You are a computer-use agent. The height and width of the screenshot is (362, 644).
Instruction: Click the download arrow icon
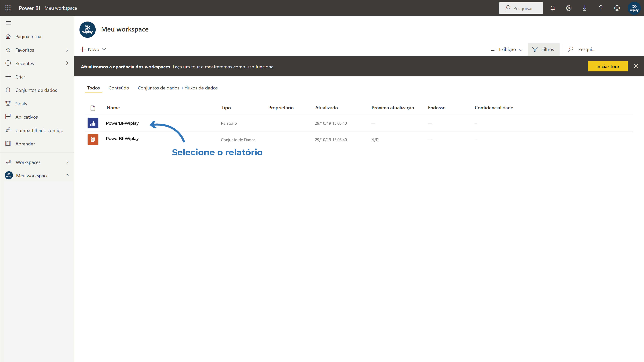pyautogui.click(x=584, y=8)
